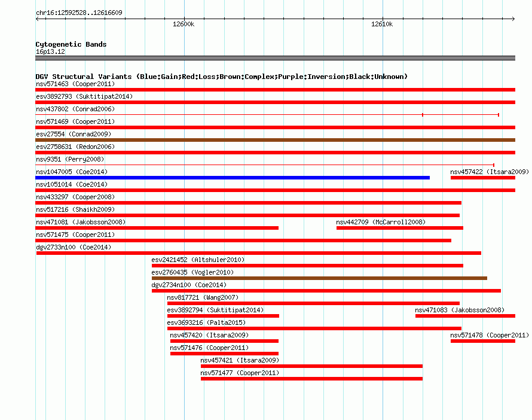Click nsv471081 (Jakobsson2008) label

point(81,222)
